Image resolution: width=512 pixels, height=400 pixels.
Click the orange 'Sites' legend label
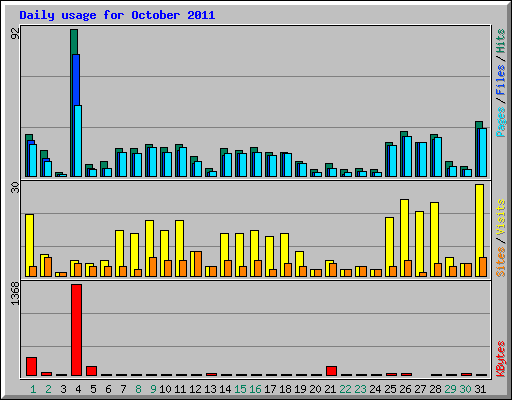pos(500,262)
